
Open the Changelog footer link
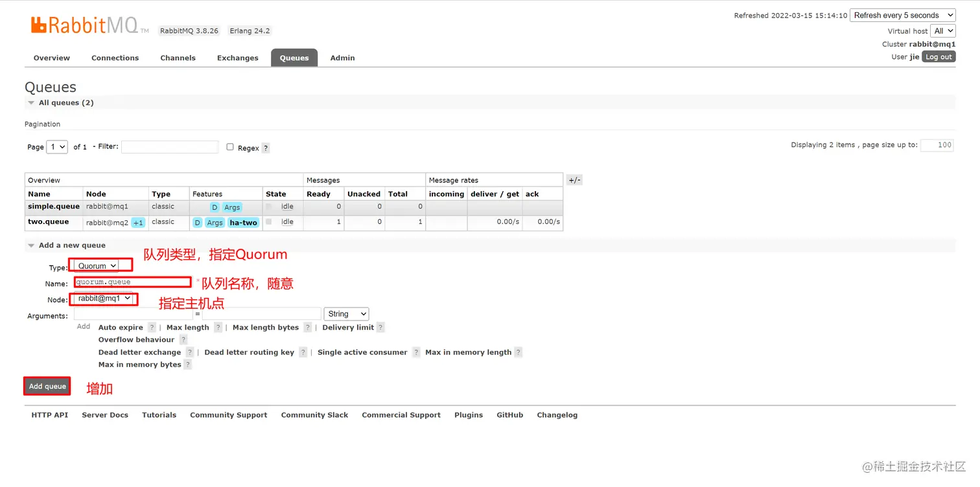tap(557, 415)
